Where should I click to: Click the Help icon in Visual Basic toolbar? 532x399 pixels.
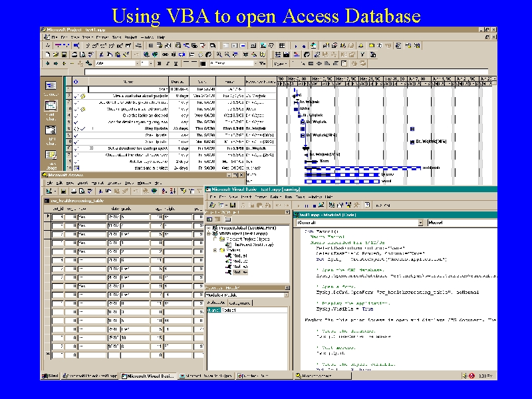[367, 205]
